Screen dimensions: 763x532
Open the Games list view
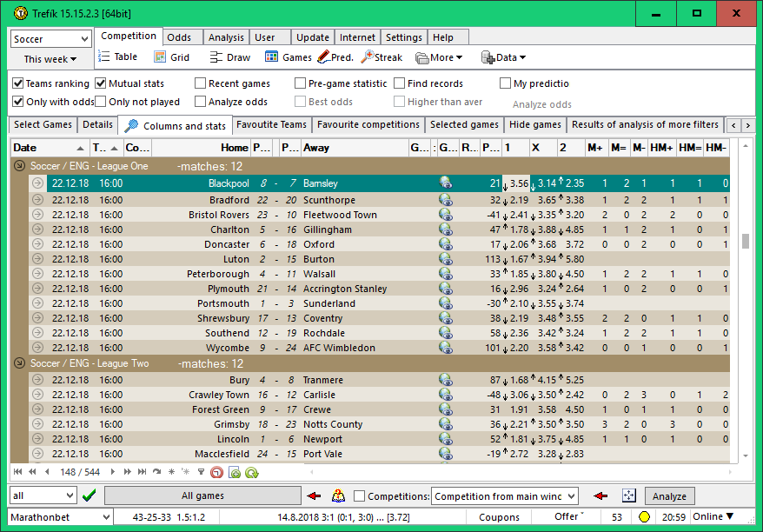point(288,57)
